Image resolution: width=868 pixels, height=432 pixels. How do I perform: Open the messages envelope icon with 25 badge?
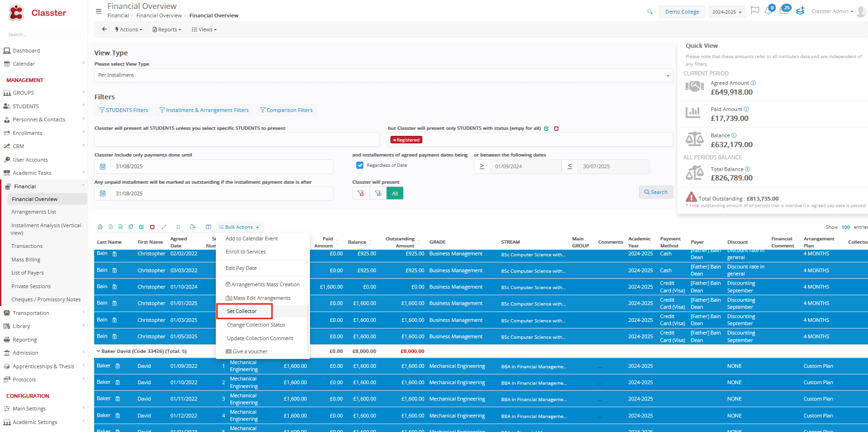[x=784, y=11]
